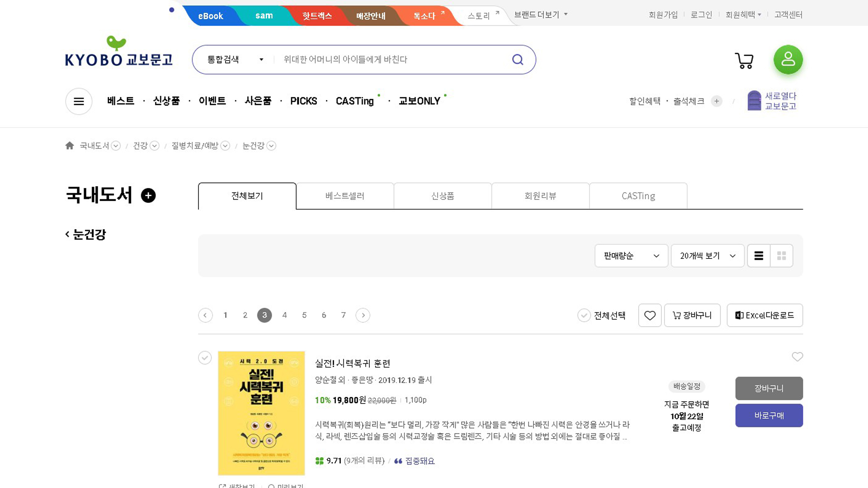Toggle the 전체선택 checkbox

584,315
